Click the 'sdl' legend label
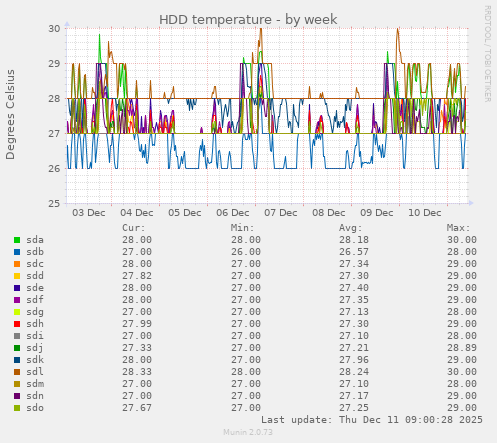 point(35,372)
